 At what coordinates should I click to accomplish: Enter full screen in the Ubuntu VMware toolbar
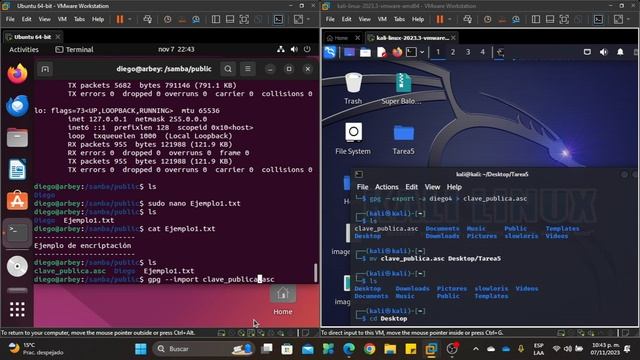[244, 19]
